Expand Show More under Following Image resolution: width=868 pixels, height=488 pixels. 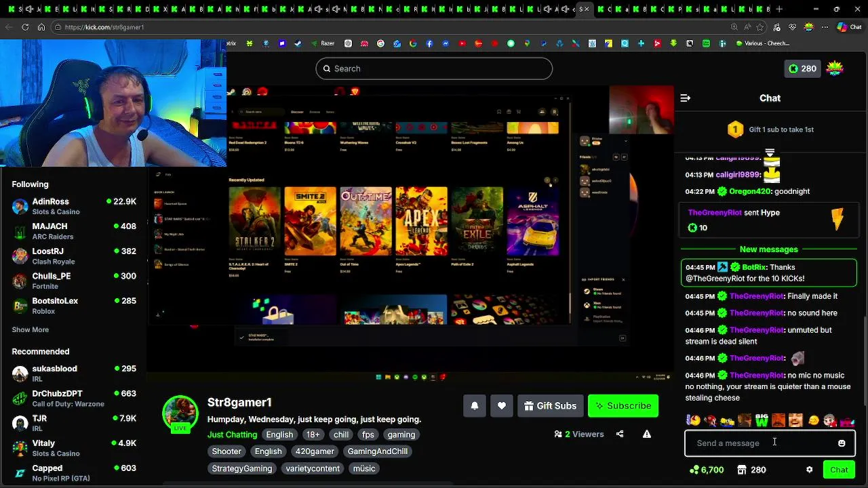pos(31,329)
